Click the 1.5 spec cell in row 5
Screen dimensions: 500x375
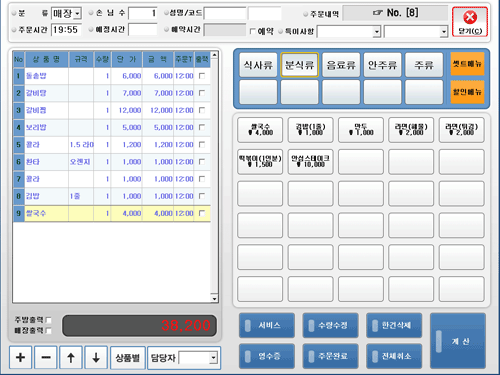81,144
